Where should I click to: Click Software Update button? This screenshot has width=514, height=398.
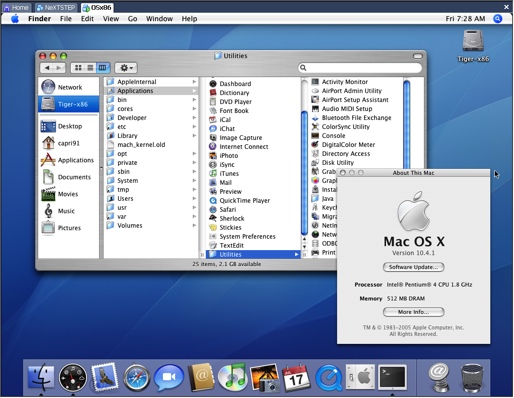click(x=413, y=267)
